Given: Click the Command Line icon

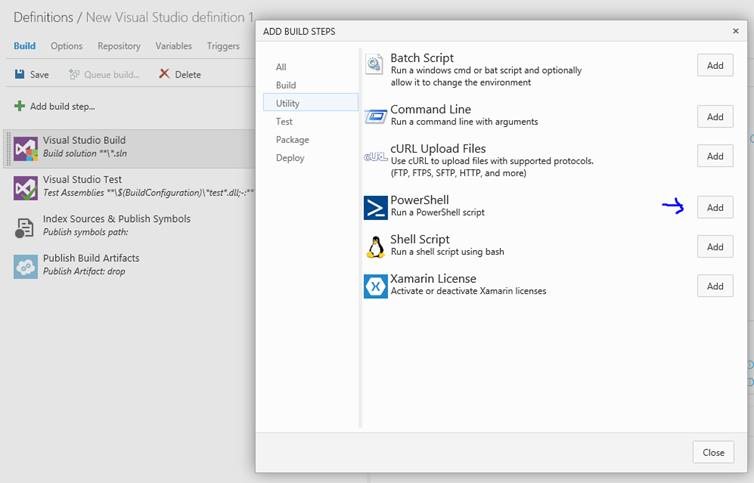Looking at the screenshot, I should pos(376,116).
